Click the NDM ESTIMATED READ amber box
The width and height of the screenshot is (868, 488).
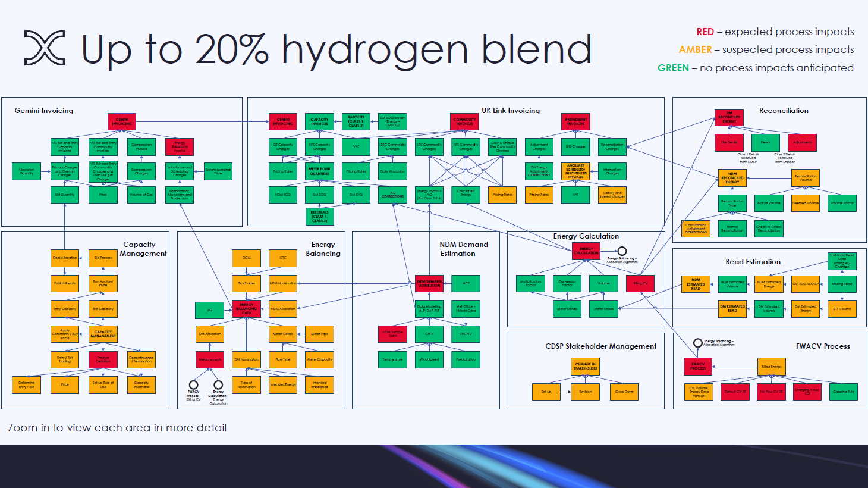click(696, 284)
